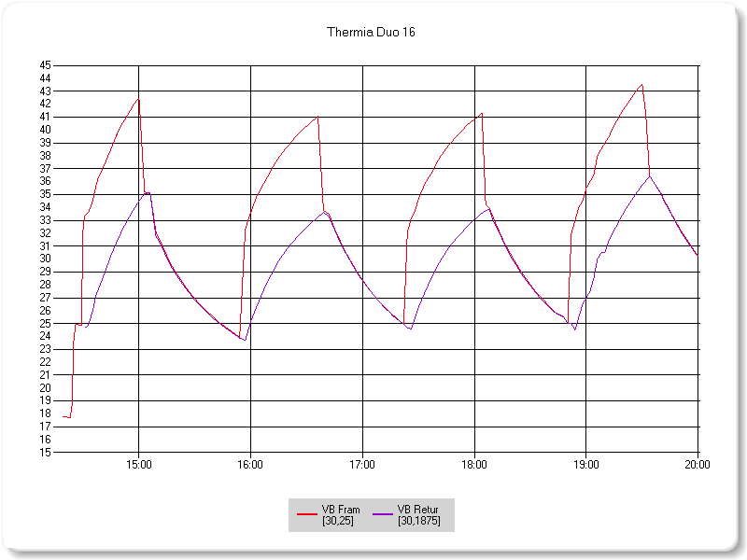Screen dimensions: 747x560
Task: Click the 25 value on temperature axis
Action: click(46, 324)
